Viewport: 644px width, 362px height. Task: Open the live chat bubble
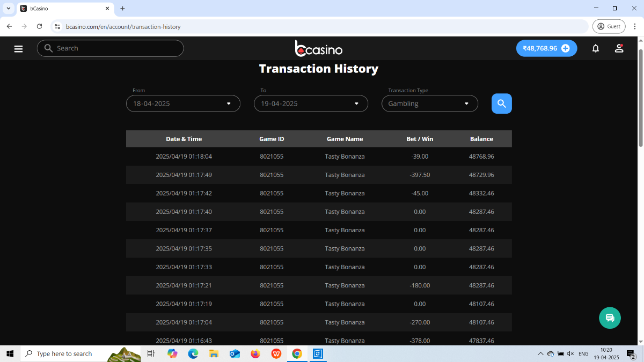coord(610,318)
